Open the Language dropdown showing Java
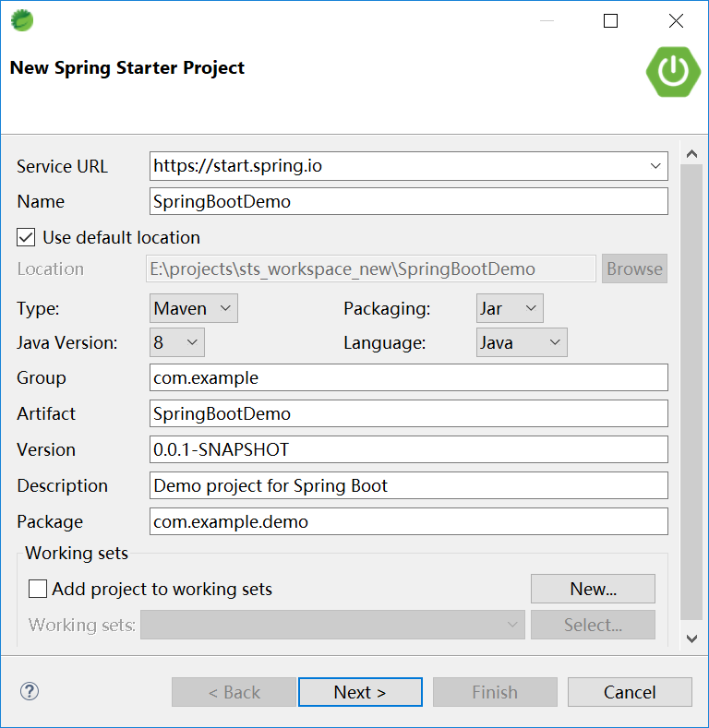The height and width of the screenshot is (728, 709). [522, 342]
